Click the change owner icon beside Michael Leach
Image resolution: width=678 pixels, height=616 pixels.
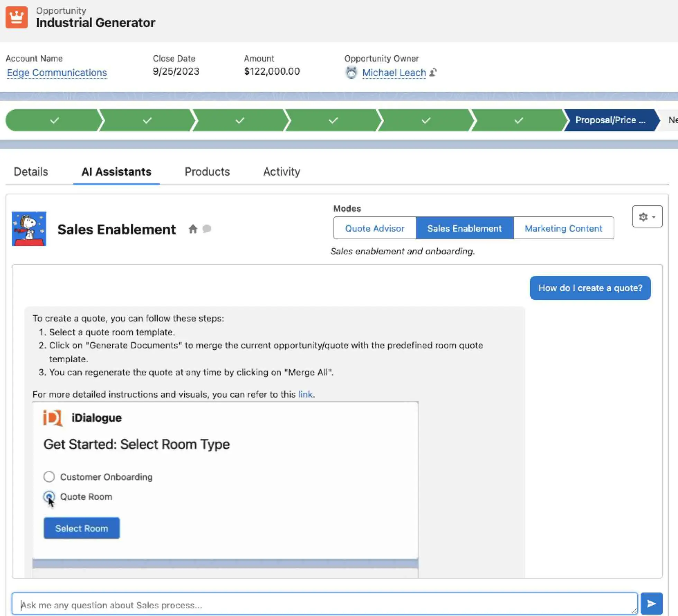pos(433,72)
